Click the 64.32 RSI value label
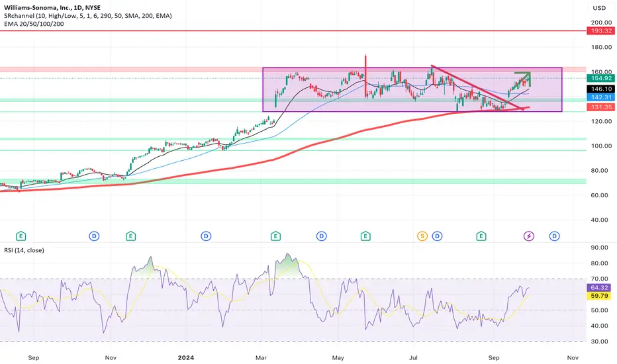This screenshot has height=364, width=617. [x=599, y=288]
